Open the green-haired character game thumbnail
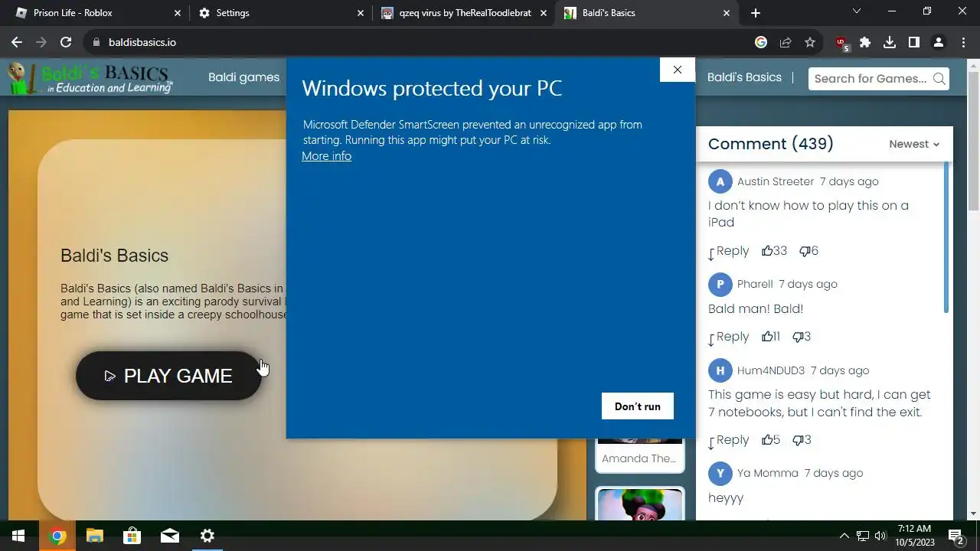Image resolution: width=980 pixels, height=551 pixels. [x=640, y=504]
